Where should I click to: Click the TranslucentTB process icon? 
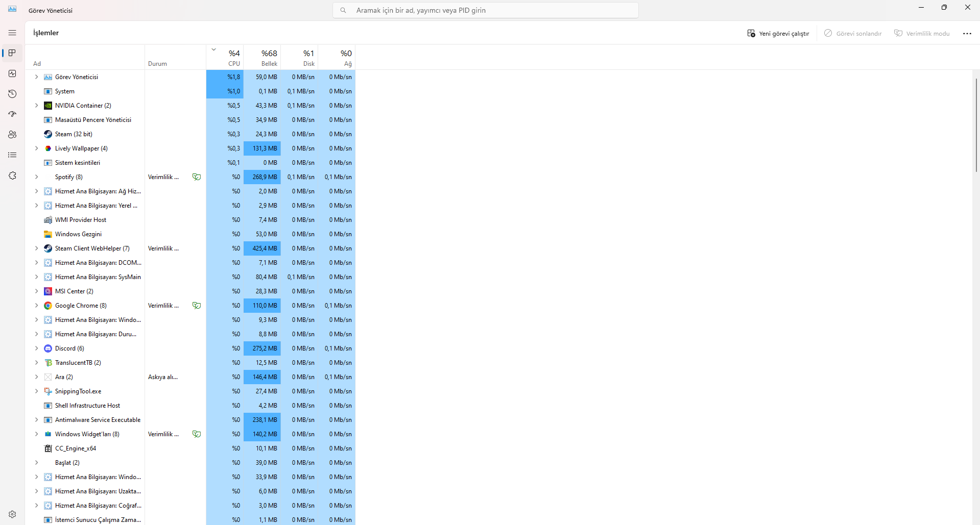pos(48,363)
